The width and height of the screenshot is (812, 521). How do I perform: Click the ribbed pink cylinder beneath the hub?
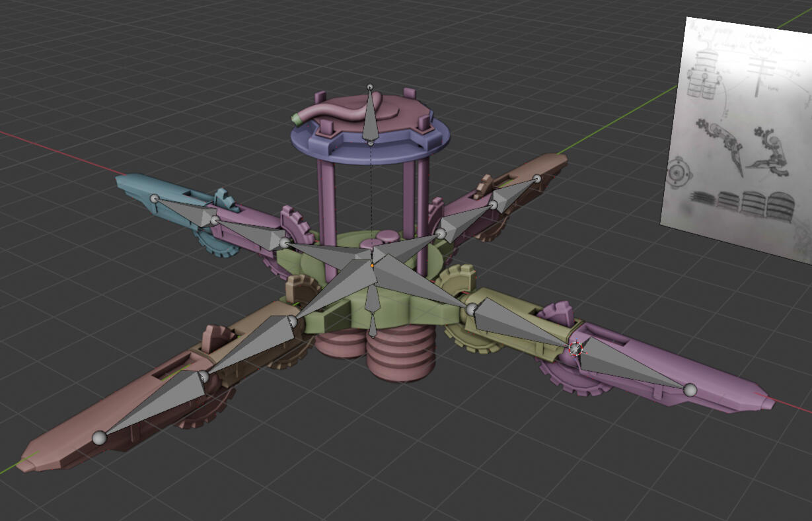pyautogui.click(x=402, y=353)
